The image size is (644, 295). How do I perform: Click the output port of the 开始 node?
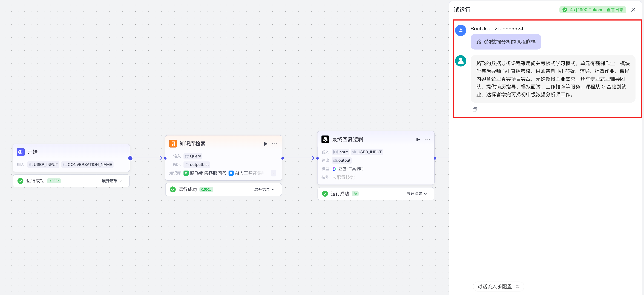130,158
